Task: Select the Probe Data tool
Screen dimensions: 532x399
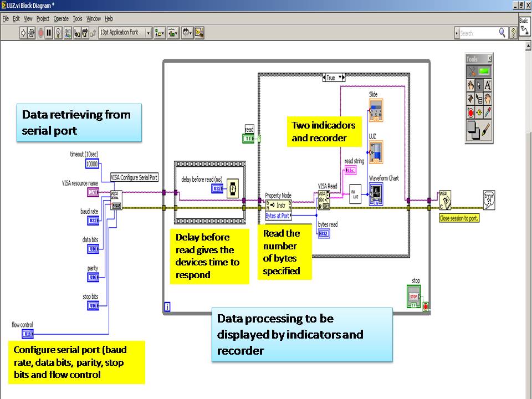Action: click(x=479, y=112)
